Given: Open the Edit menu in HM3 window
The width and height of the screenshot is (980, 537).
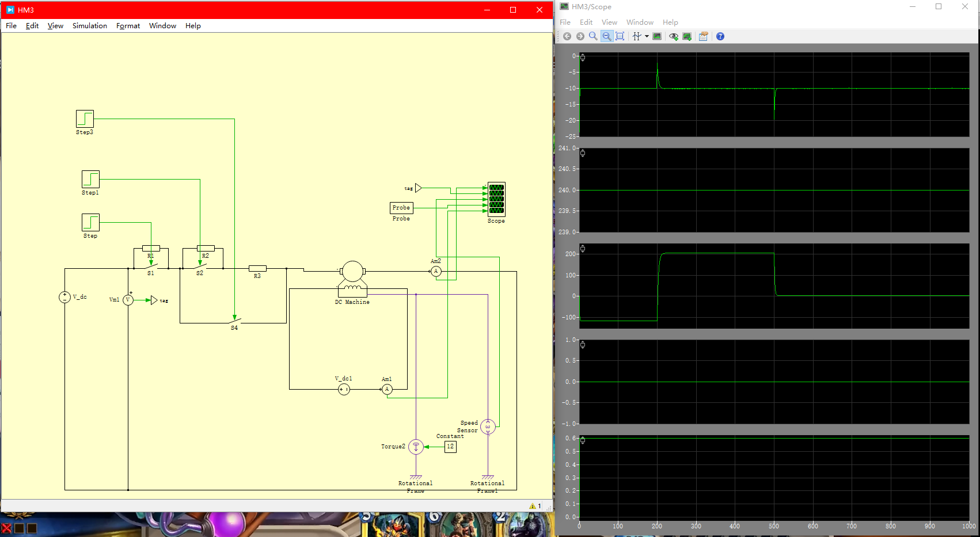Looking at the screenshot, I should [32, 26].
